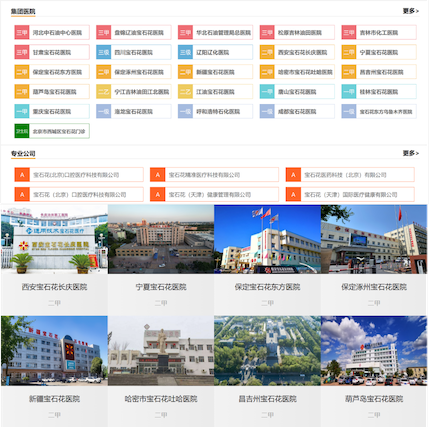Click the blue 三级 badge beside 四川宝石花医院
Image resolution: width=429 pixels, height=427 pixels.
[103, 52]
